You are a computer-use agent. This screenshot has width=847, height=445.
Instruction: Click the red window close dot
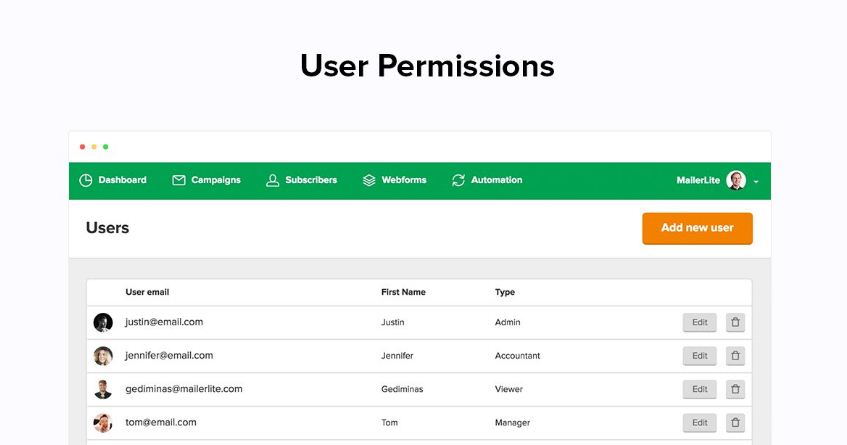pyautogui.click(x=82, y=147)
